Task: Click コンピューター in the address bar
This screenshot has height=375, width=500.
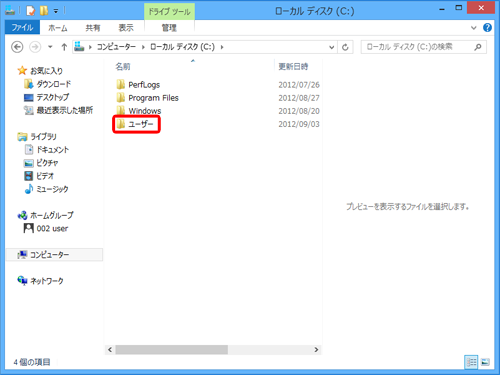Action: click(116, 47)
